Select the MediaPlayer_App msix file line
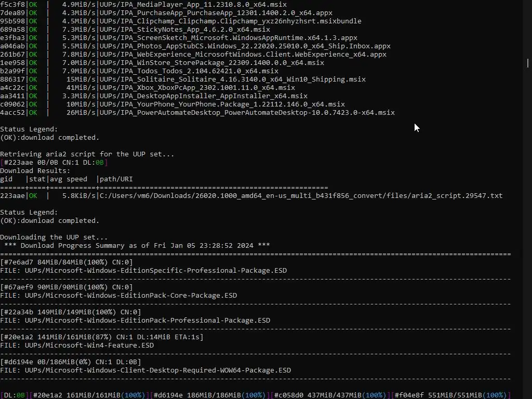Screen dimensions: 532x399 click(x=143, y=4)
